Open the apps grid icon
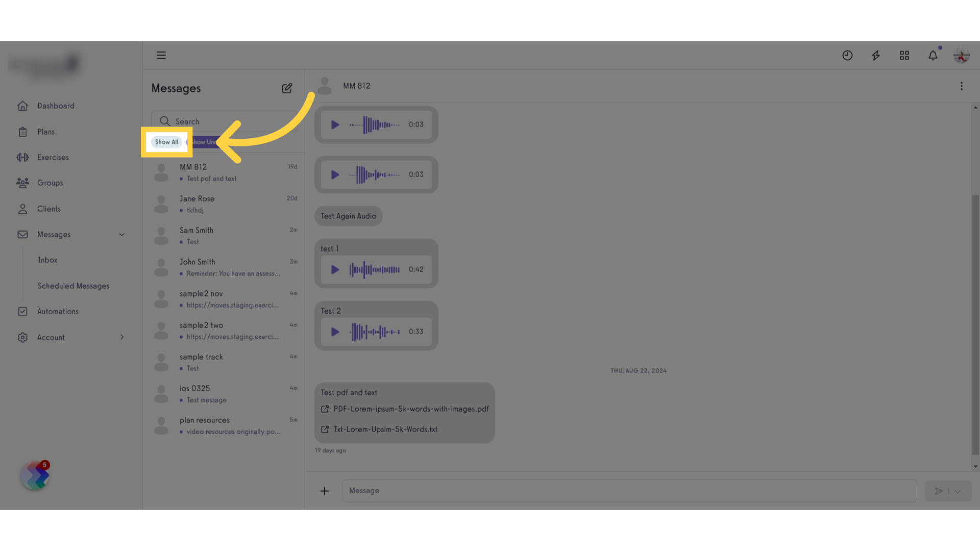This screenshot has width=980, height=551. pyautogui.click(x=904, y=55)
